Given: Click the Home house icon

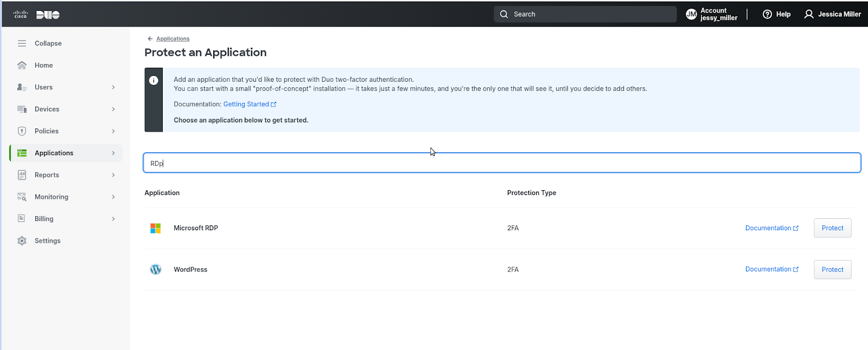Looking at the screenshot, I should [x=22, y=66].
